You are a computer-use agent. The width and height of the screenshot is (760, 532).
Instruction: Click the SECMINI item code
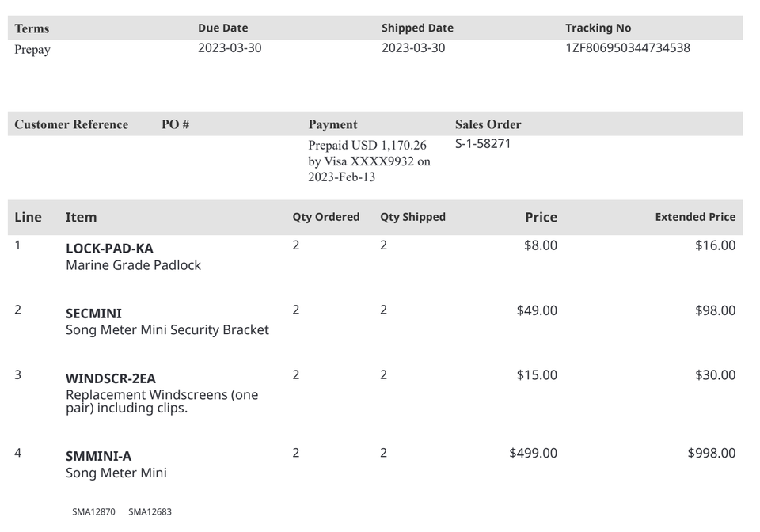tap(93, 313)
